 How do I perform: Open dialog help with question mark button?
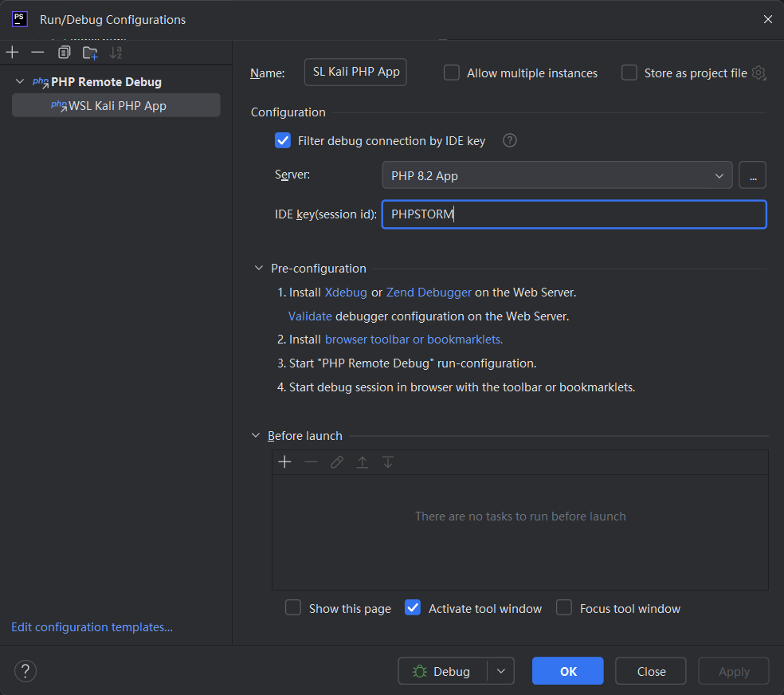point(25,671)
